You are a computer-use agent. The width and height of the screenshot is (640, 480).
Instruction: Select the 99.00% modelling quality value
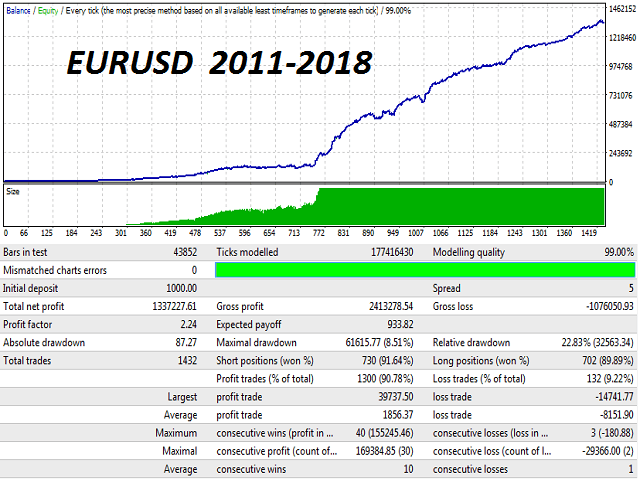click(619, 252)
